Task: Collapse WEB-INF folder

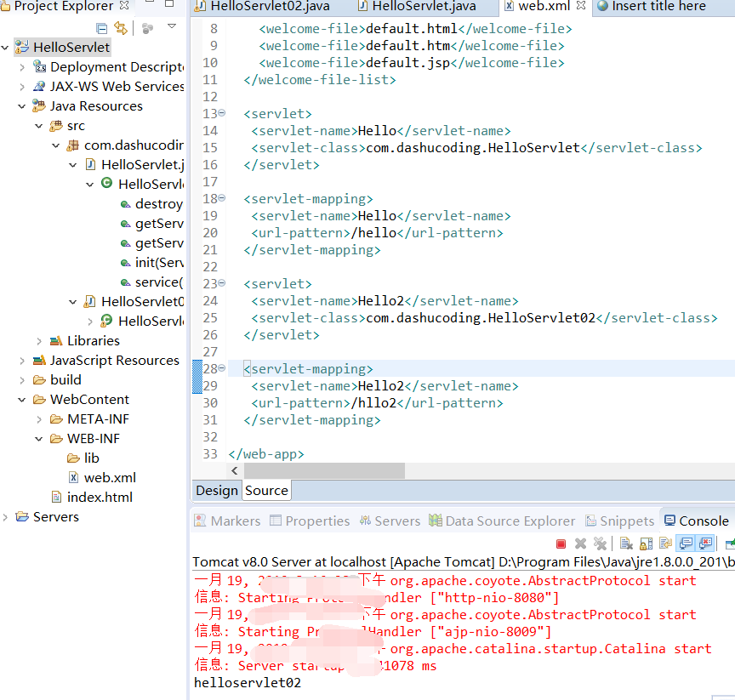Action: (x=39, y=439)
